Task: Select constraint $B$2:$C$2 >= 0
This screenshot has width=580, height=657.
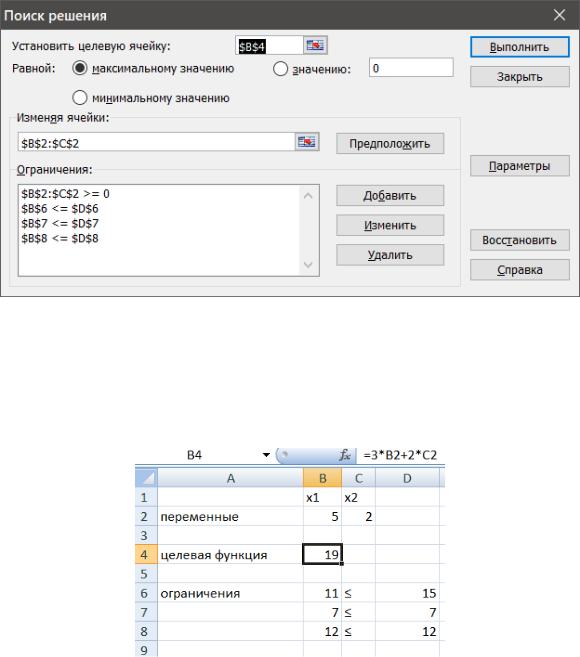Action: [65, 194]
